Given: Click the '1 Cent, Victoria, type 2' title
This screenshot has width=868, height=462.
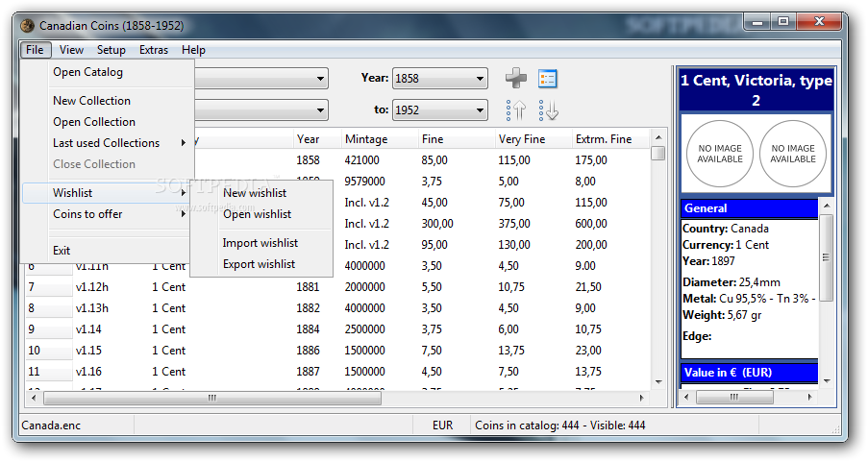Looking at the screenshot, I should click(x=756, y=90).
